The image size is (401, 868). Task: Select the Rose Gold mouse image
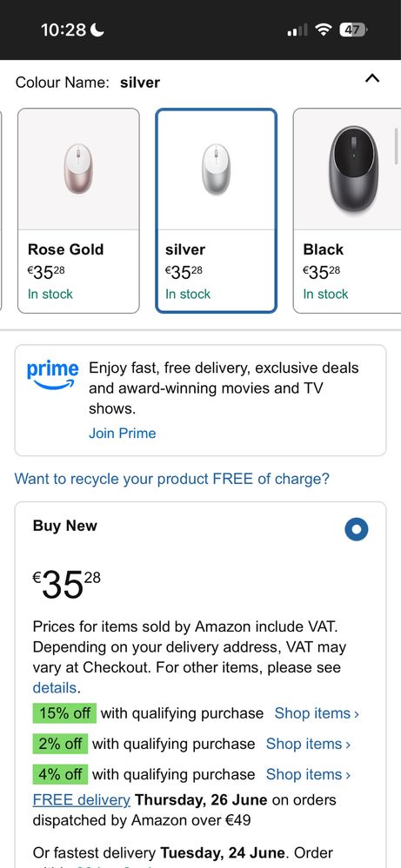(x=78, y=169)
